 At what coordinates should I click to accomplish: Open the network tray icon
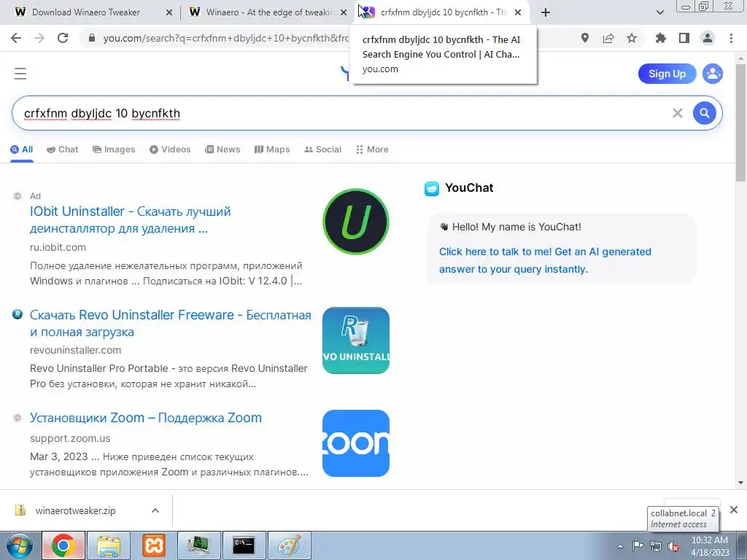656,546
